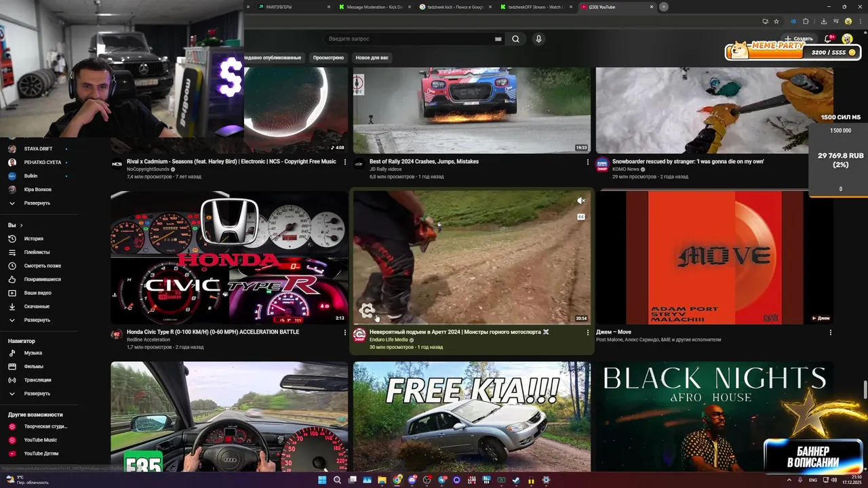The image size is (868, 488).
Task: Open Плейлисты in the sidebar
Action: 37,252
